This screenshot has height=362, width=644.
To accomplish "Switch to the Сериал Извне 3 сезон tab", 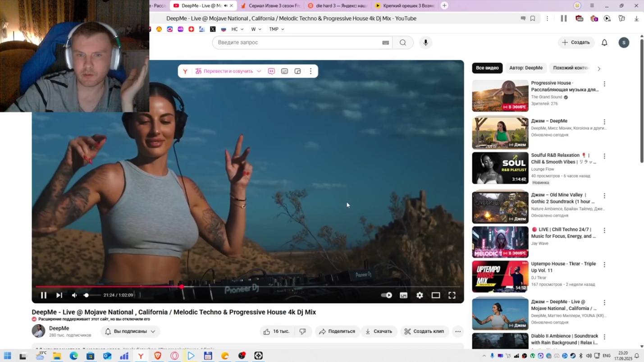I will 270,6.
